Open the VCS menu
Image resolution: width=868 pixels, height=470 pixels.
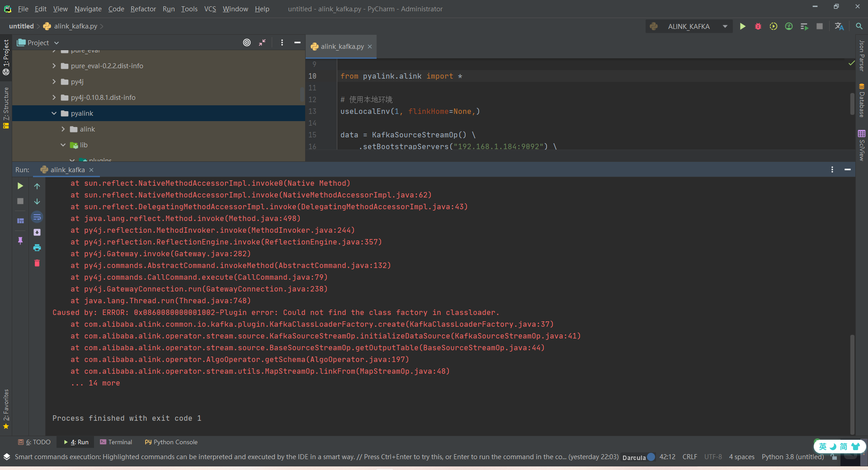(x=210, y=9)
